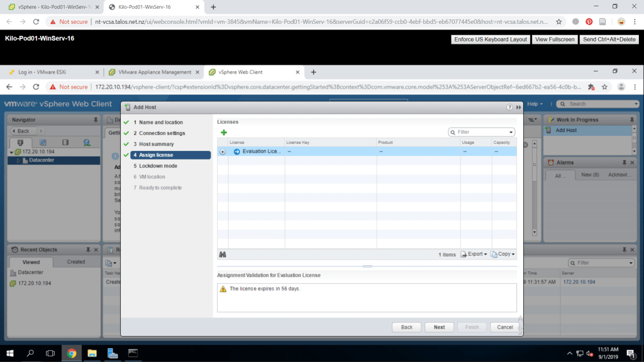Click the green plus to add license

click(224, 132)
